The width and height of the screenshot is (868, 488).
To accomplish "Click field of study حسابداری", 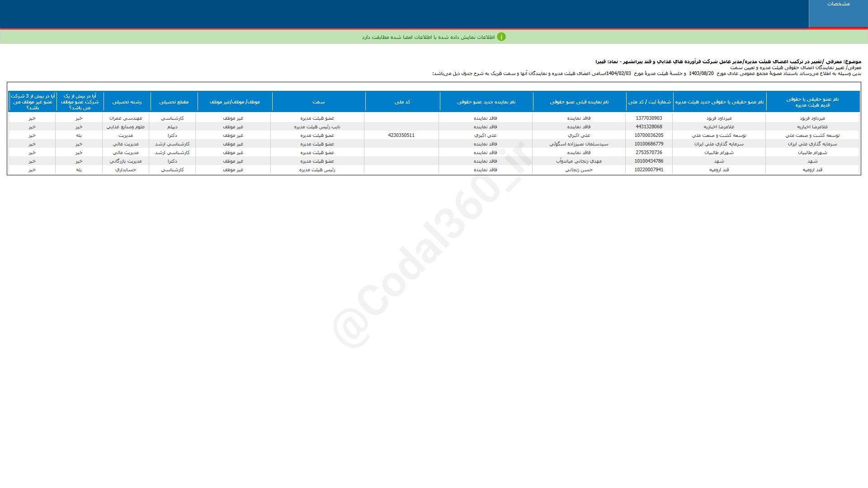I will (125, 170).
